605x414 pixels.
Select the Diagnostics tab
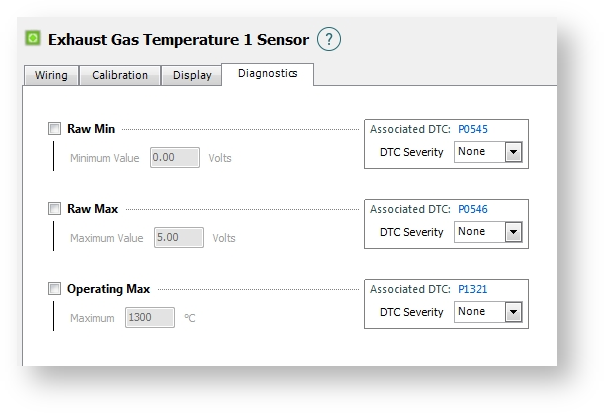267,74
